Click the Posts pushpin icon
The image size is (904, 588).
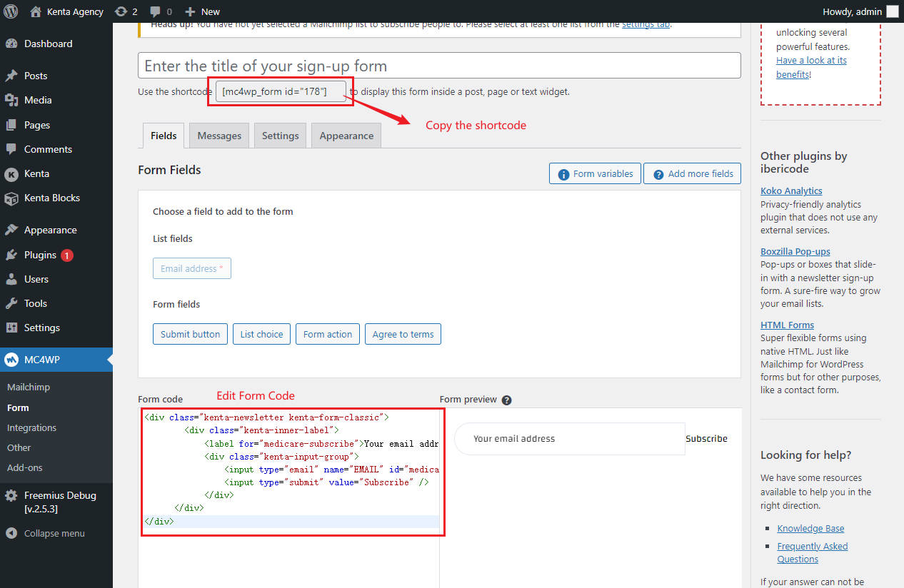[x=11, y=76]
